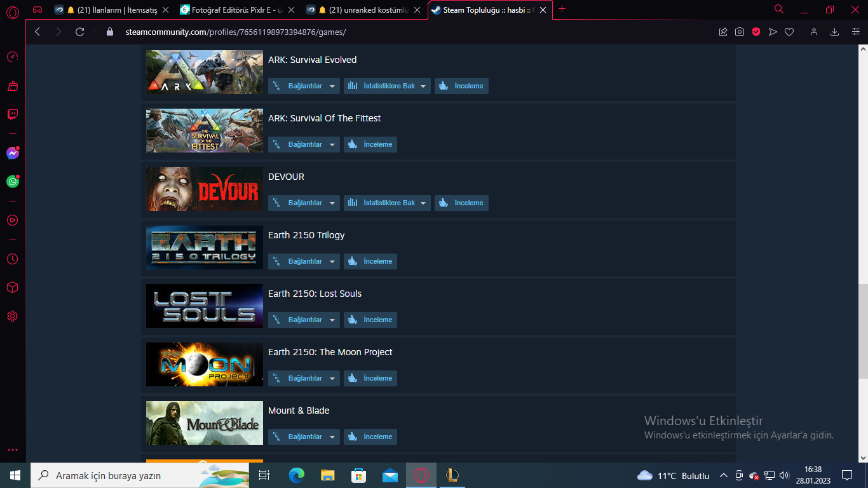This screenshot has width=868, height=488.
Task: Expand İstatistiklere Bak for ARK: Survival Evolved
Action: click(x=387, y=86)
